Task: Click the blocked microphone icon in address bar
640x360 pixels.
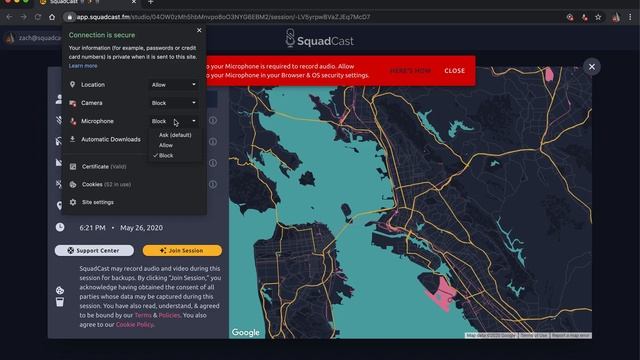Action: pos(584,17)
